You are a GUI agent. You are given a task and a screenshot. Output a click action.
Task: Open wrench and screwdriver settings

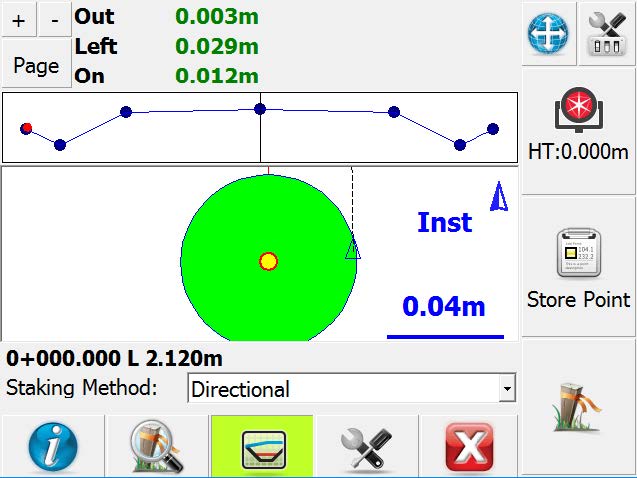tap(365, 446)
